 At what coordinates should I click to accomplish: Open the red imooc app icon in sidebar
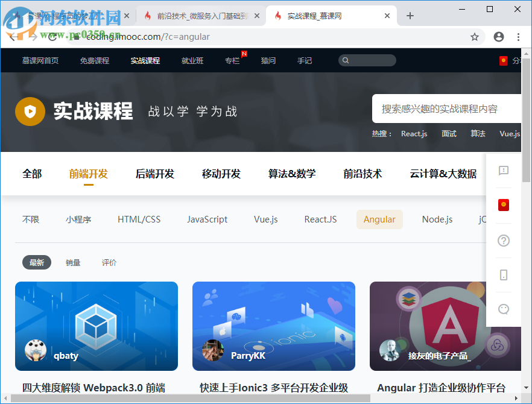pos(503,205)
